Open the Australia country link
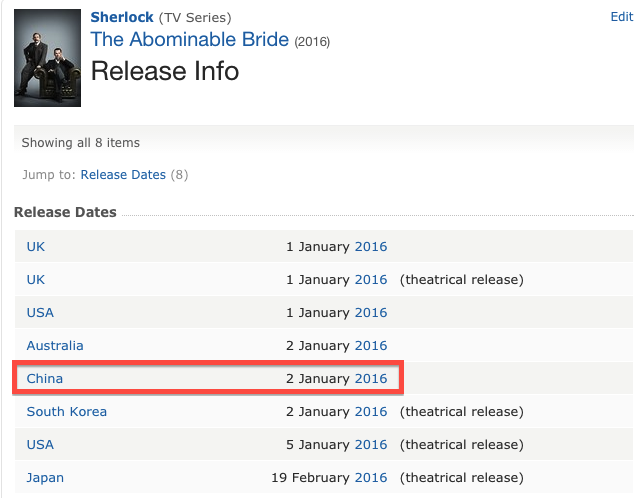The image size is (644, 498). (55, 346)
